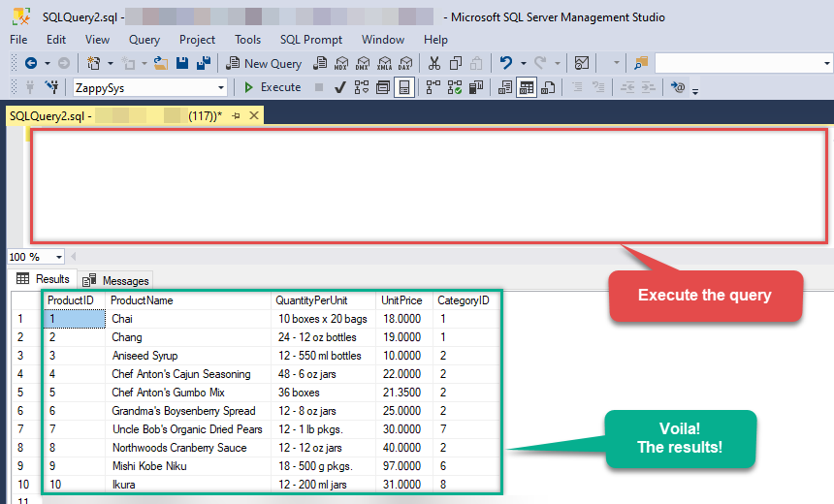834x504 pixels.
Task: Click the Change Connection plug icon
Action: [x=51, y=87]
